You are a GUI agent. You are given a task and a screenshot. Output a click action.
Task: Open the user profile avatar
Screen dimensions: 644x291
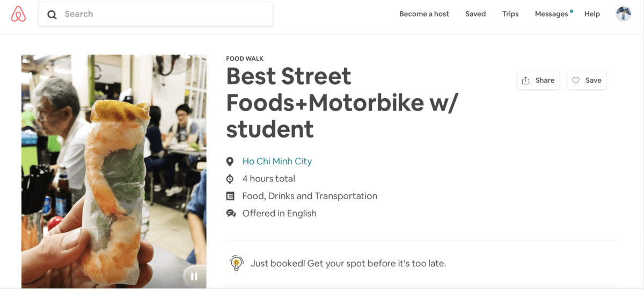(x=623, y=14)
